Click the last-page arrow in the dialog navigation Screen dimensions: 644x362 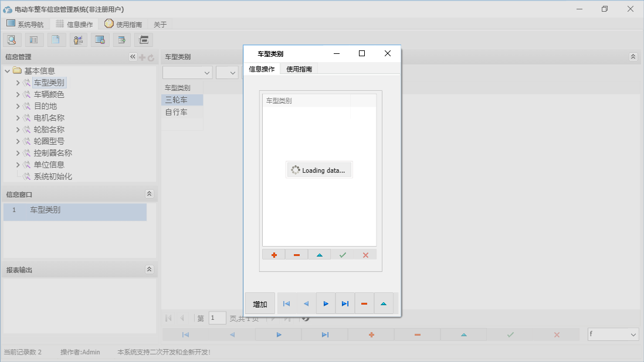tap(345, 303)
